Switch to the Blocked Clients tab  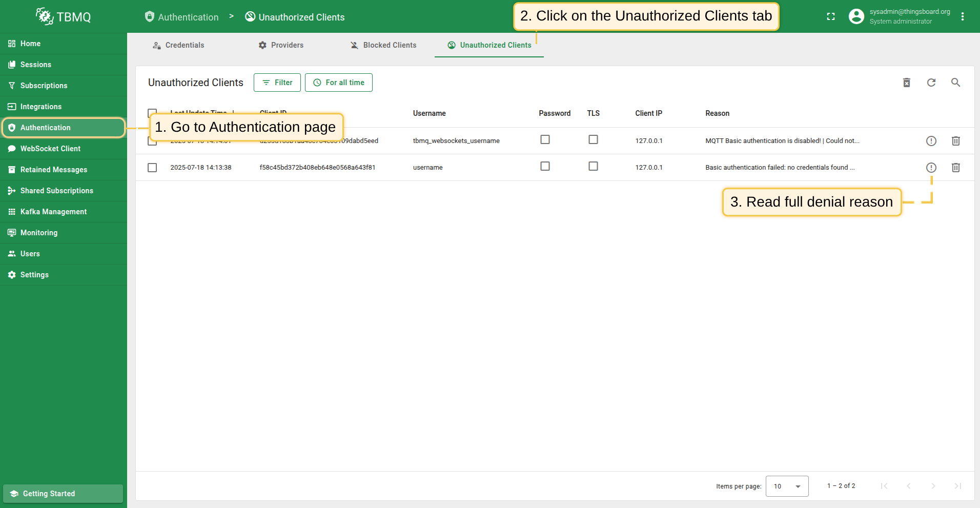[x=383, y=45]
